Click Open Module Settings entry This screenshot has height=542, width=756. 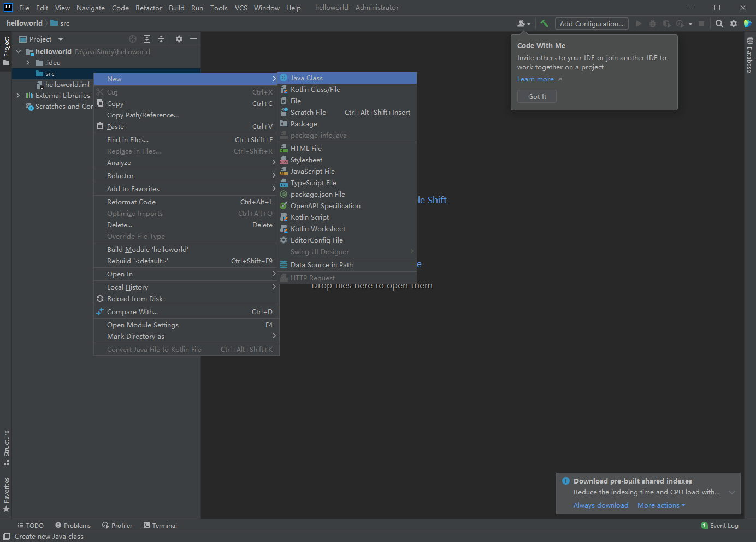186,325
